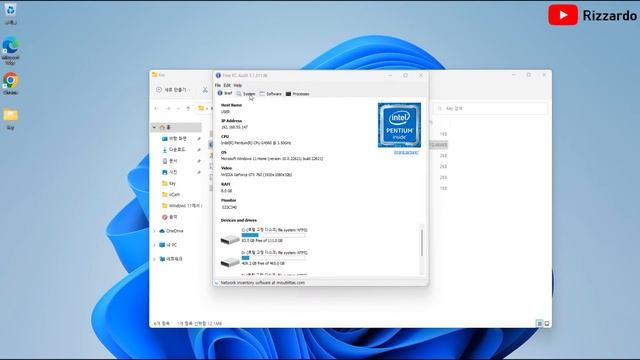Image resolution: width=640 pixels, height=360 pixels.
Task: Click the Free PC Audit title bar icon
Action: pos(218,76)
